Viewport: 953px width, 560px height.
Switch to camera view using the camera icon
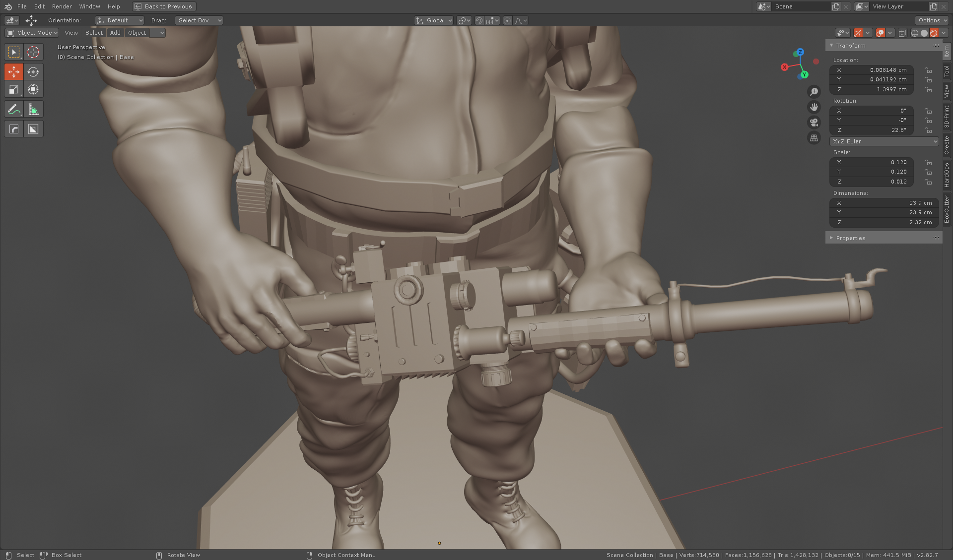[814, 122]
